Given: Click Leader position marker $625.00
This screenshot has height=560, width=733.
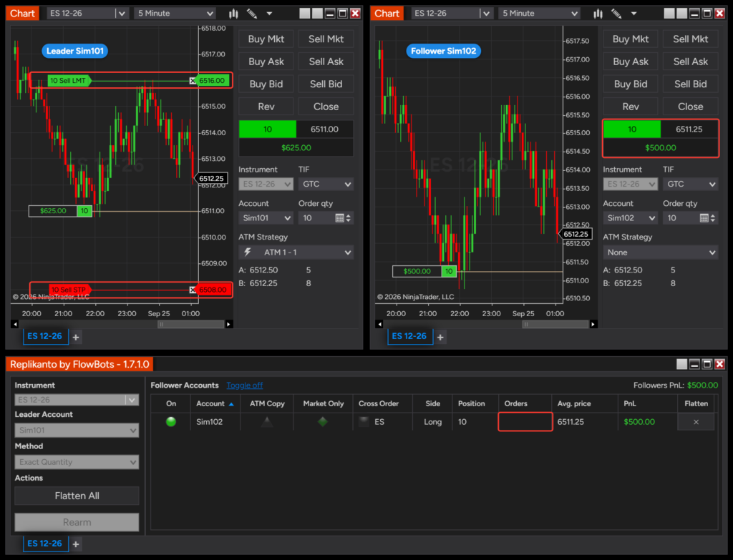Looking at the screenshot, I should coord(60,211).
